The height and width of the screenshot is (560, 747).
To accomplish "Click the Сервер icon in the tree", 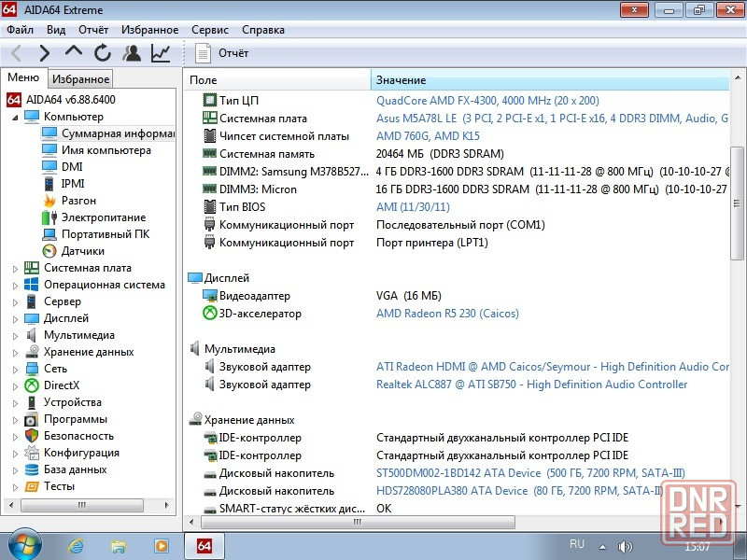I will (32, 301).
